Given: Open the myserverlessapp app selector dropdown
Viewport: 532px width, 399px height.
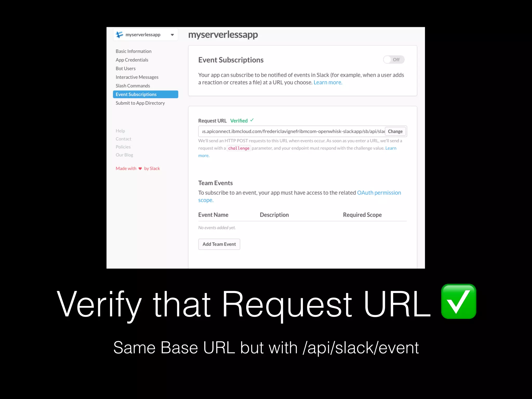Looking at the screenshot, I should [x=145, y=35].
